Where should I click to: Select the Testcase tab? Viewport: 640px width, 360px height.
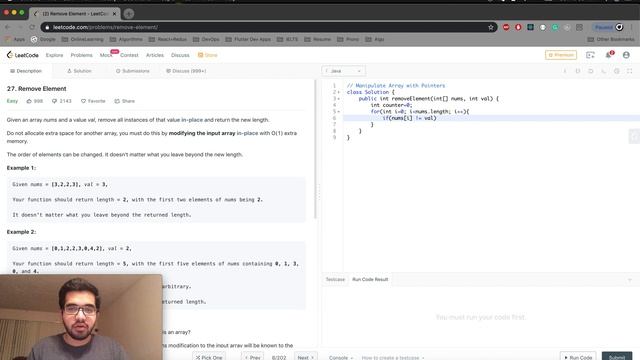tap(335, 280)
